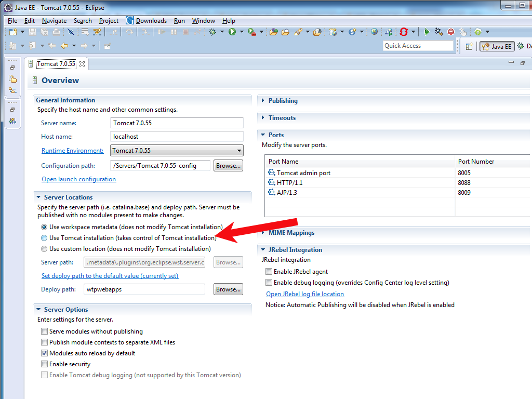
Task: Click the Start server in debug mode icon
Action: tap(438, 32)
